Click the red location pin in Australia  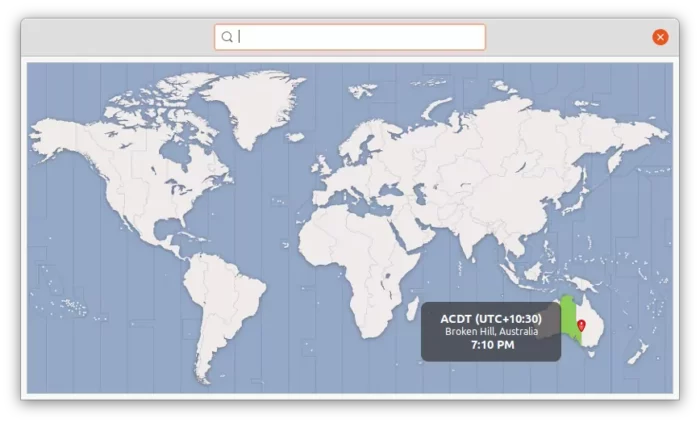click(x=581, y=325)
